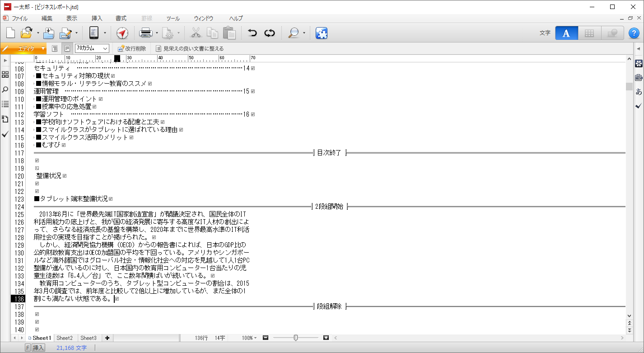Switch to shape drawing mode button
Screen dimensions: 644x353
coord(612,33)
